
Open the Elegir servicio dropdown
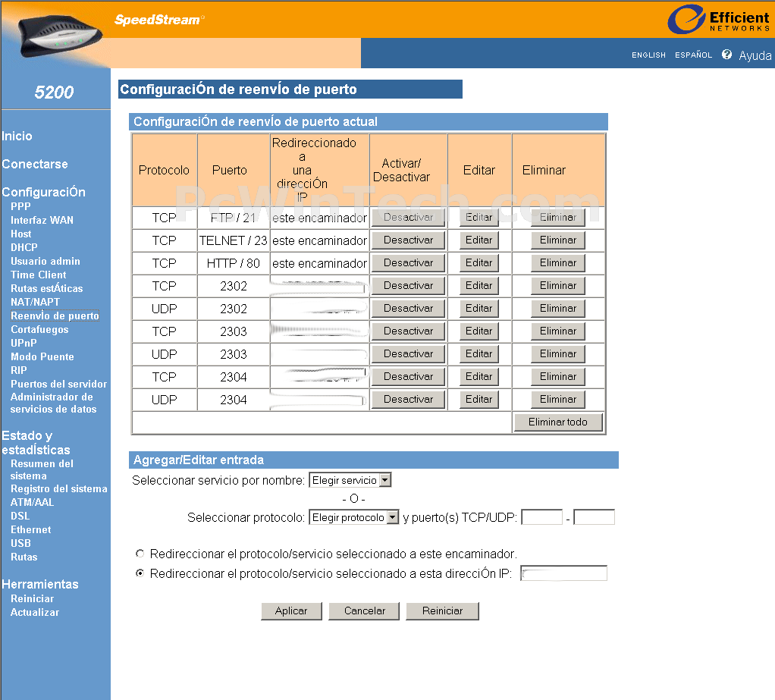pyautogui.click(x=350, y=480)
